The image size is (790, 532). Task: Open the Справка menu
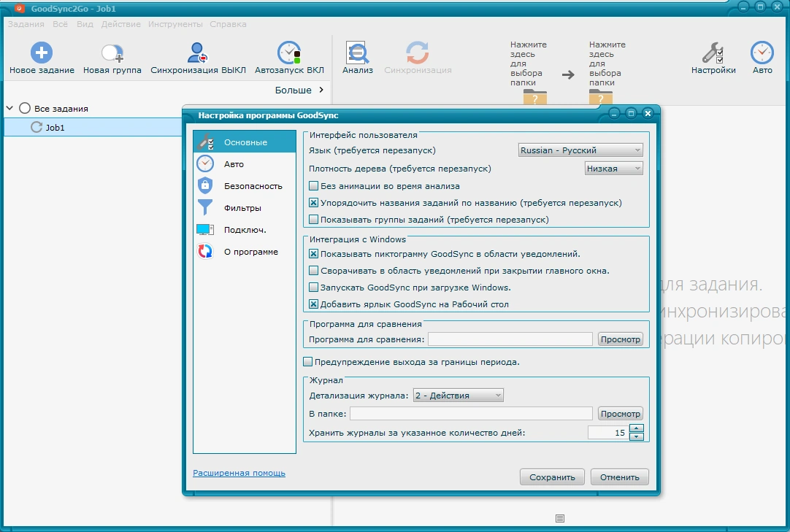(228, 24)
